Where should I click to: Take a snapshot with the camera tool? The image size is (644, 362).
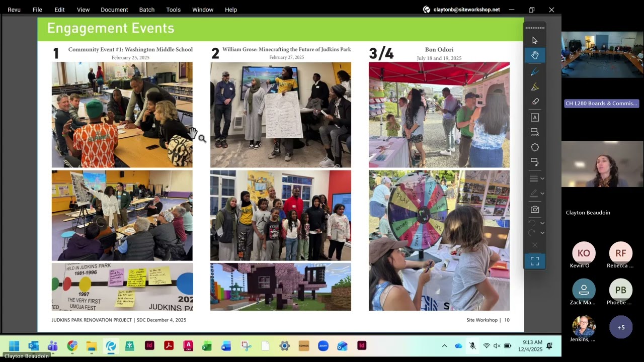535,209
